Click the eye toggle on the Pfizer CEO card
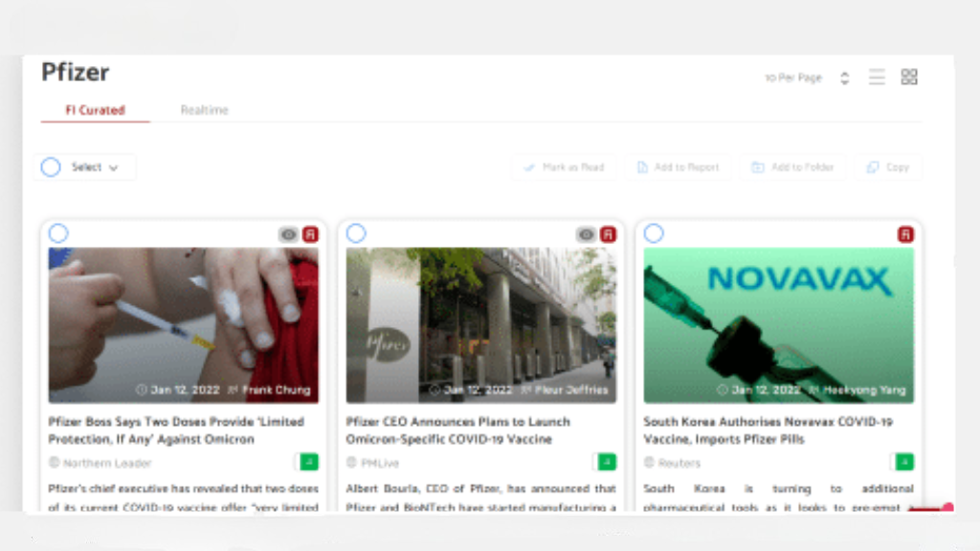This screenshot has height=551, width=980. pyautogui.click(x=587, y=232)
